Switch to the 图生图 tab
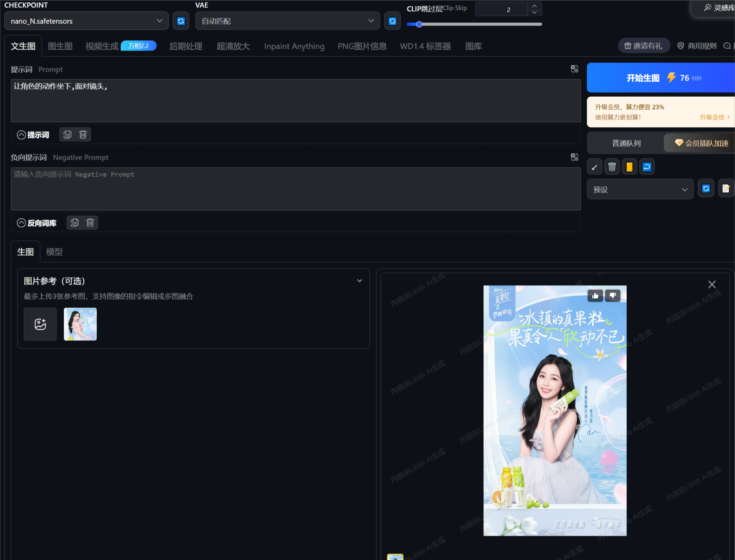 pyautogui.click(x=60, y=46)
